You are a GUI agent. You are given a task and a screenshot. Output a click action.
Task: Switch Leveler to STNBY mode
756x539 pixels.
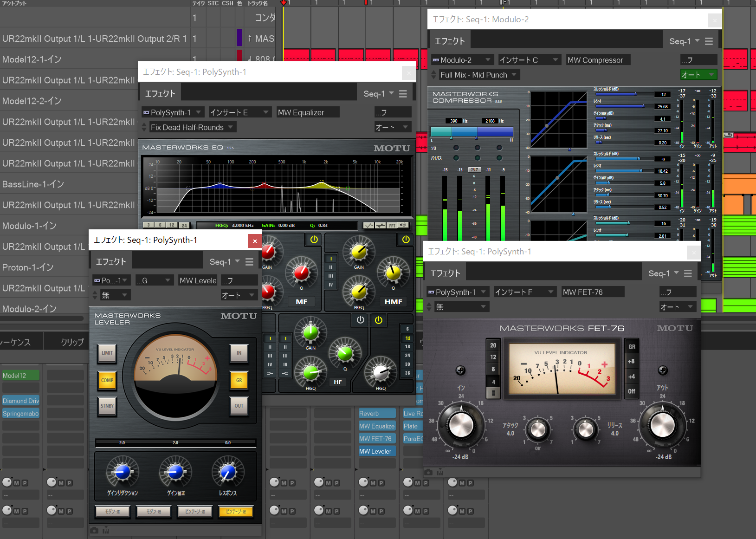107,406
